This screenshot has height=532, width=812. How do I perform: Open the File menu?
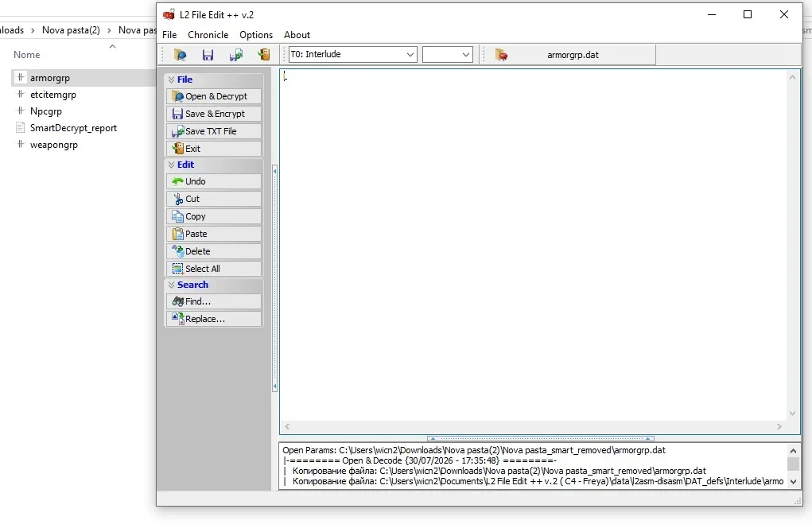point(169,35)
